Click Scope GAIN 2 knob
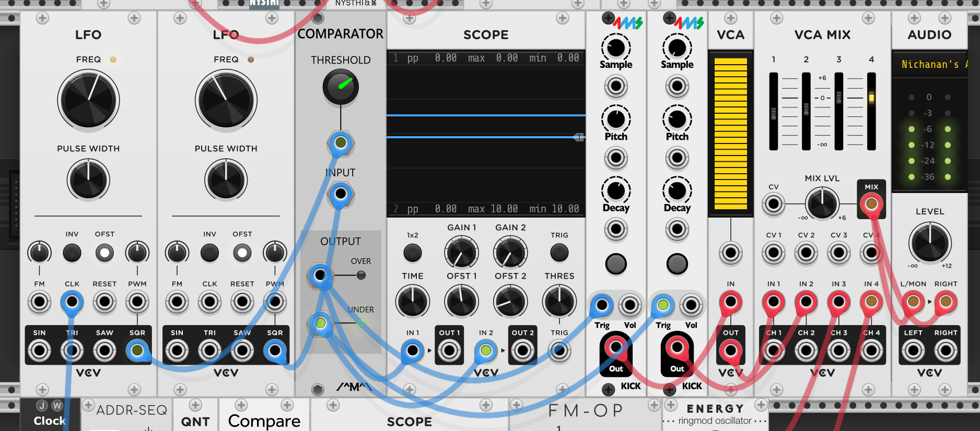 (x=510, y=253)
